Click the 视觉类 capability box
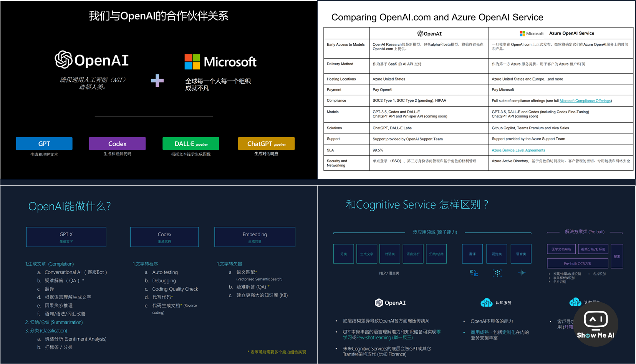Screen dimensions: 636x364 497,254
